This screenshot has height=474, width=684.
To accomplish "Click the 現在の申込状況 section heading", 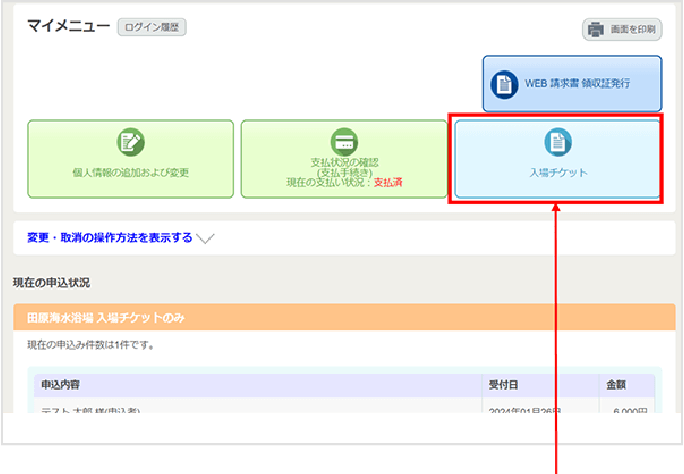I will (51, 283).
